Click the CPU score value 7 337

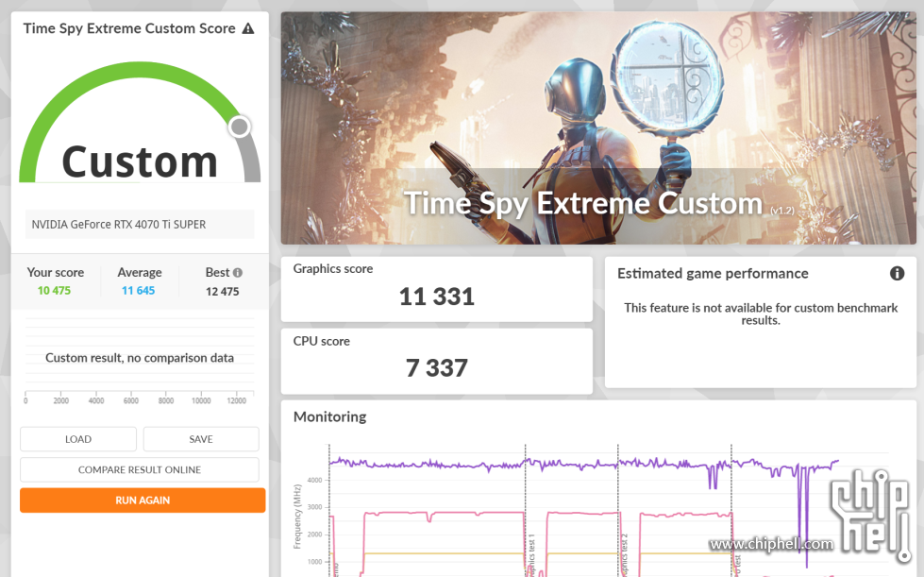coord(437,368)
